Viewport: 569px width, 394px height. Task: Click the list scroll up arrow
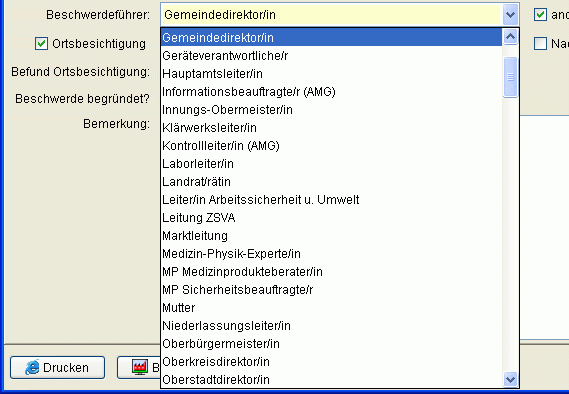tap(510, 37)
